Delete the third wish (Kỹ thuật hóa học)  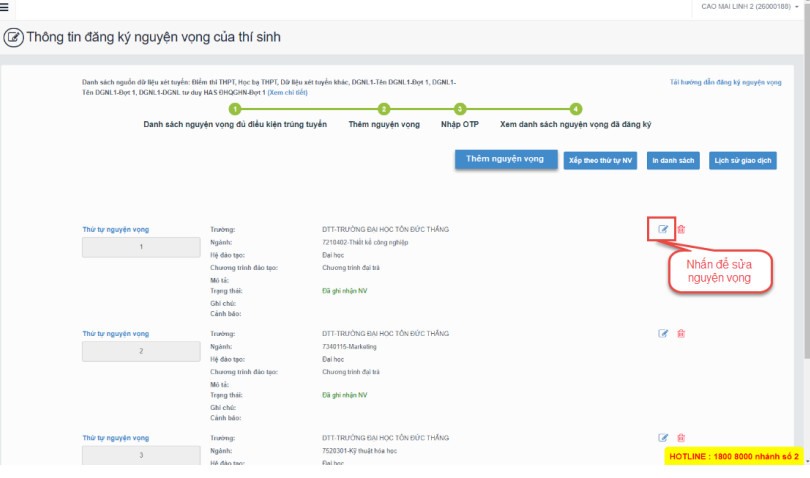click(681, 437)
